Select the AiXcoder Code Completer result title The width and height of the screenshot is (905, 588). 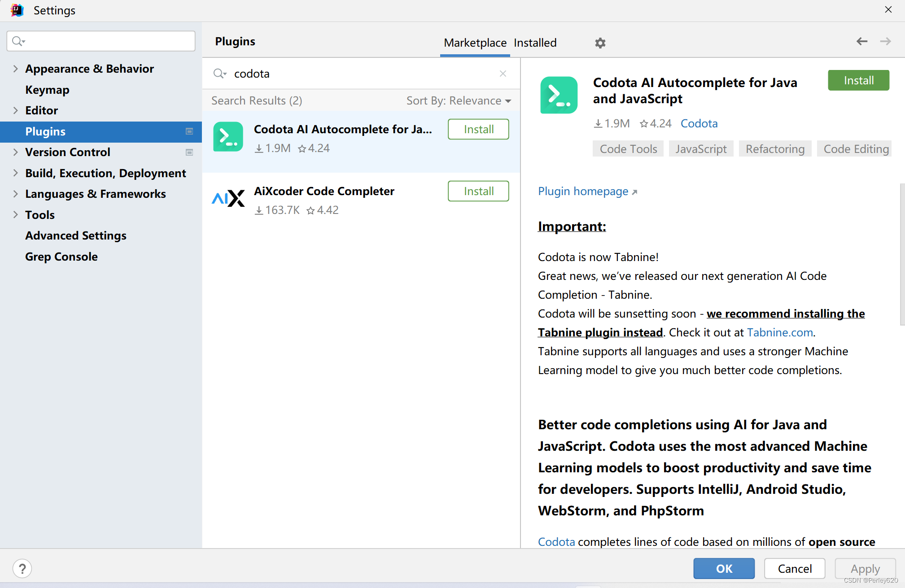tap(324, 191)
